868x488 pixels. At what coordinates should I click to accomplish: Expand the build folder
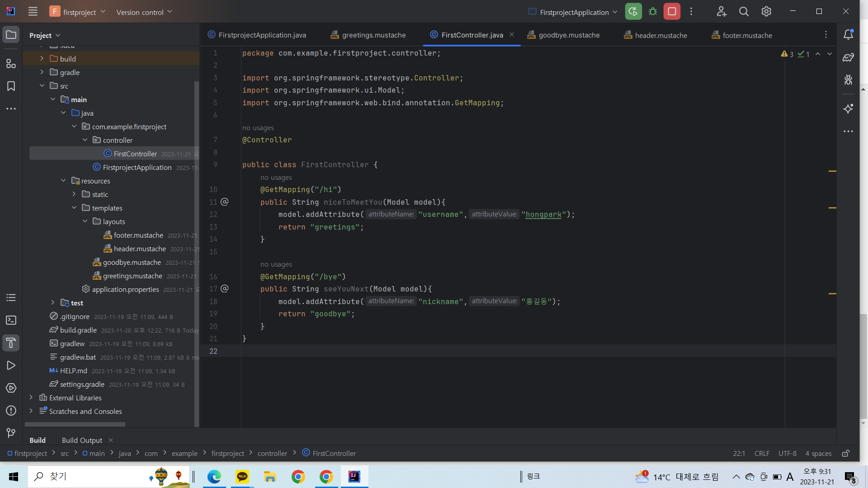point(42,59)
